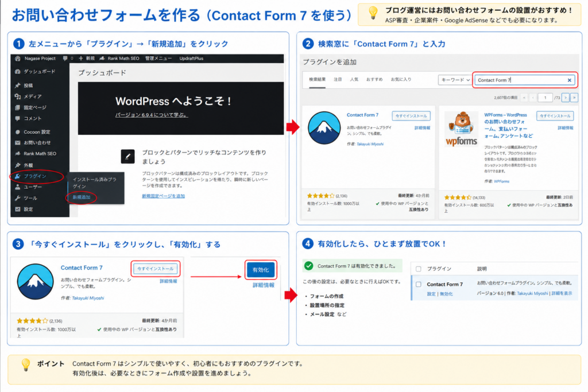Switch to the 注目 tab
The image size is (588, 392).
click(x=338, y=79)
